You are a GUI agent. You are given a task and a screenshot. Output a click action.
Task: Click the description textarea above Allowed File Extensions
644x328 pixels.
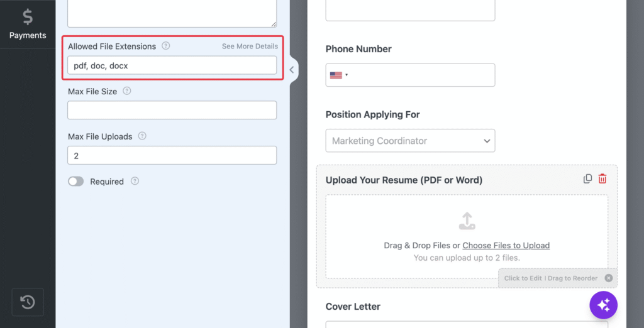172,13
